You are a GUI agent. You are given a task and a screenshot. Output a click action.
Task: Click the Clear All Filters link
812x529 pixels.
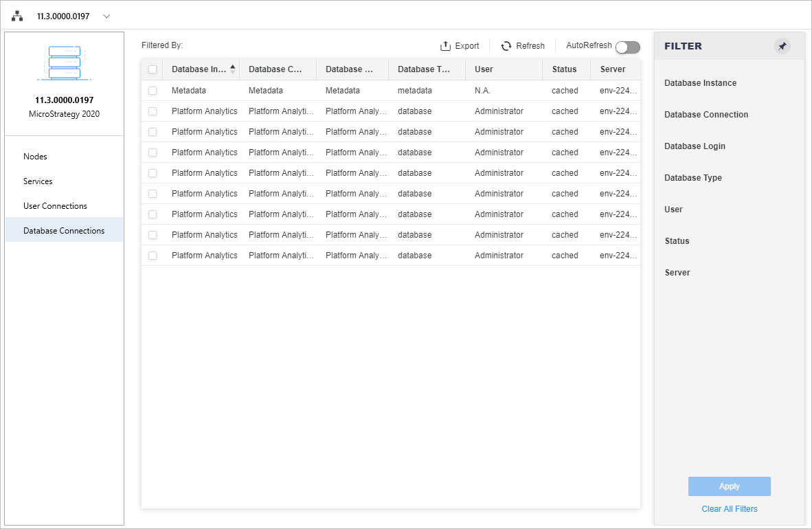[729, 509]
